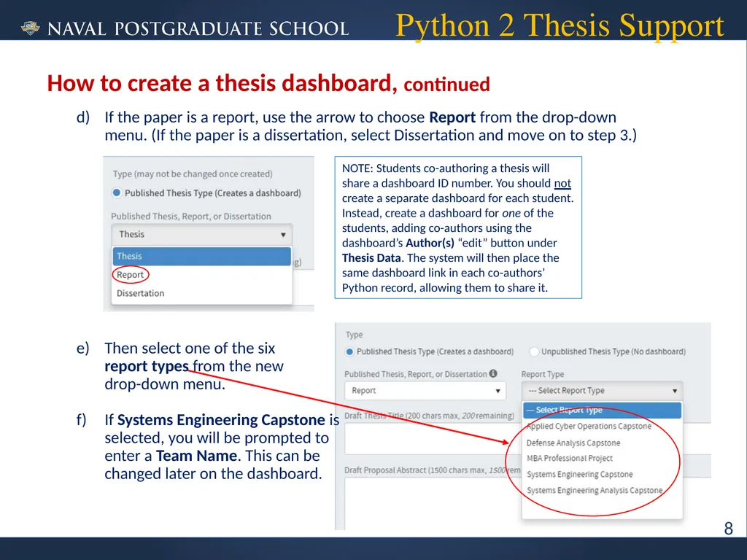This screenshot has height=560, width=747.
Task: Select Systems Engineering Analysis Capstone option
Action: (595, 490)
